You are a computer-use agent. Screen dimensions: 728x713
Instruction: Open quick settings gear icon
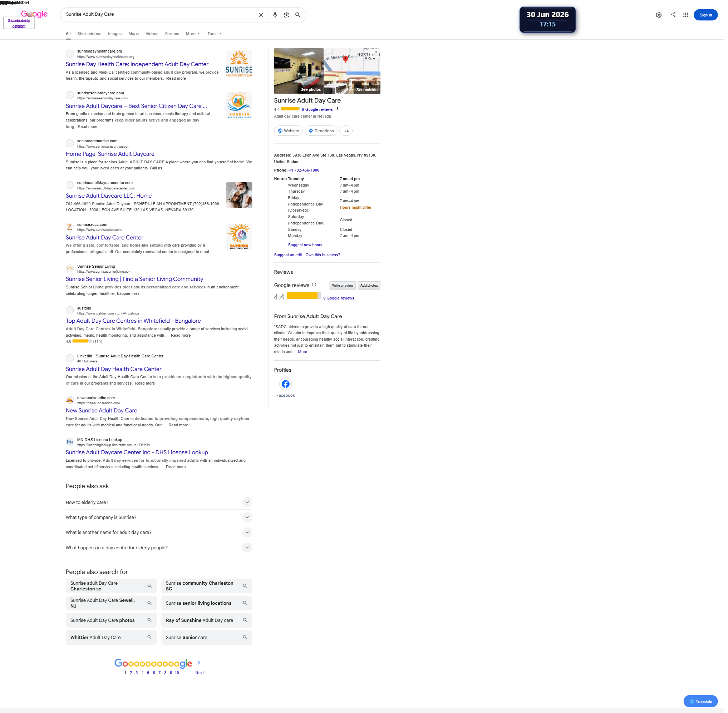tap(658, 15)
